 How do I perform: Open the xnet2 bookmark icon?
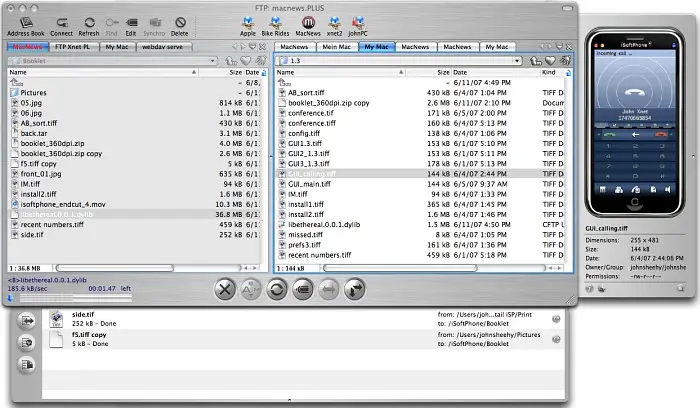(334, 26)
